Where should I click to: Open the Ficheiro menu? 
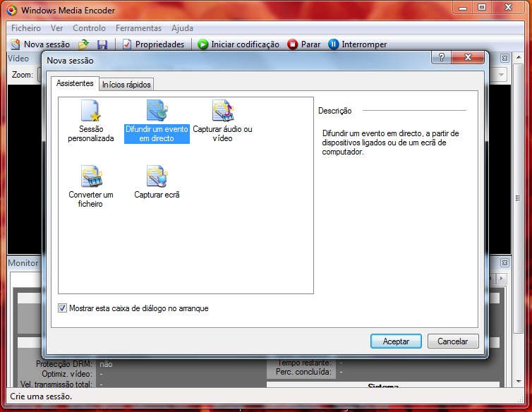[x=26, y=28]
